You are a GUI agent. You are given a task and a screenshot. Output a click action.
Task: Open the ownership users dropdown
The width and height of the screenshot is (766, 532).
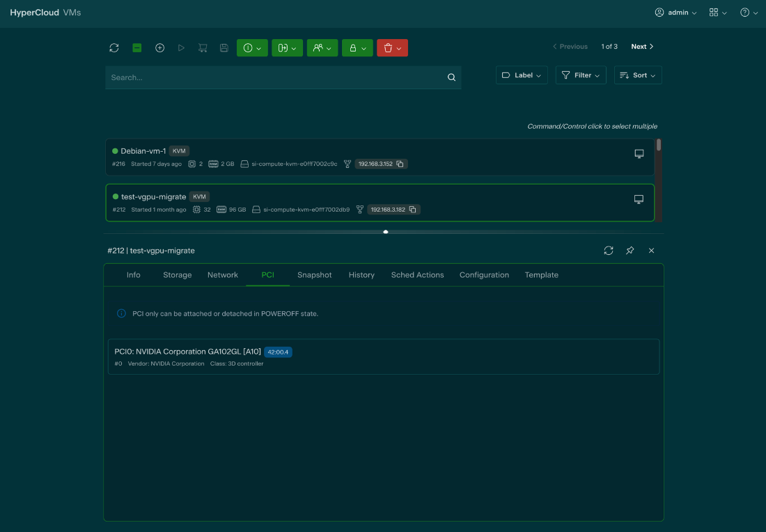point(322,48)
